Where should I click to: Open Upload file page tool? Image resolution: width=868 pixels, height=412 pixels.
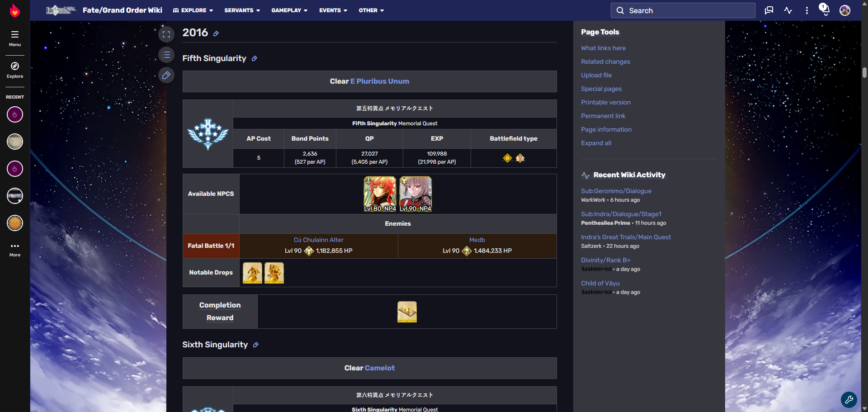[x=596, y=75]
